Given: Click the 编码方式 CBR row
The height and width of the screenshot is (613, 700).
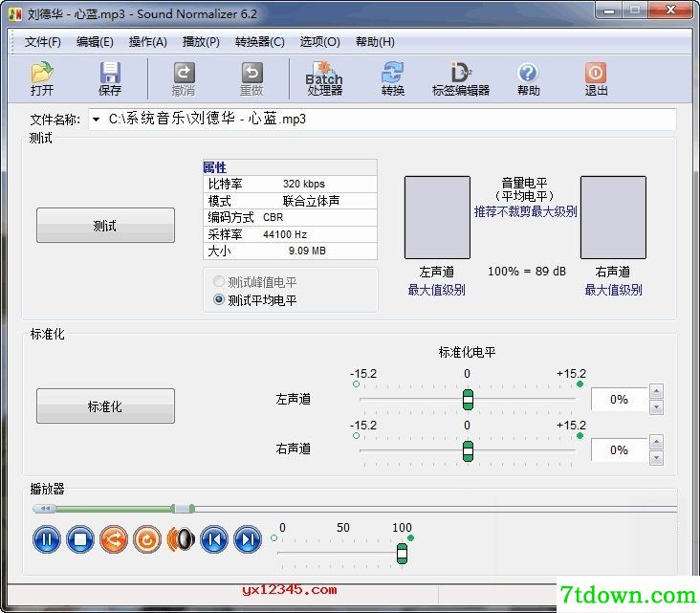Looking at the screenshot, I should (x=290, y=217).
